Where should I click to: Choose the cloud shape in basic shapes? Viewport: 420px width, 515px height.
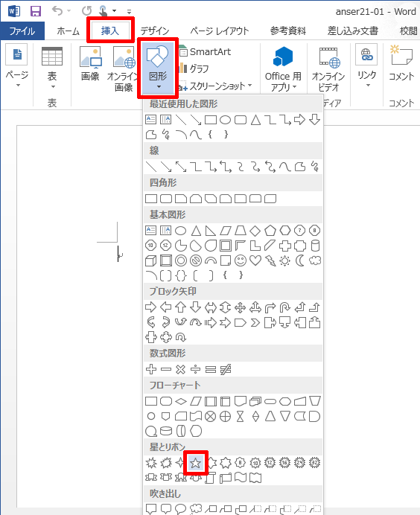[315, 260]
